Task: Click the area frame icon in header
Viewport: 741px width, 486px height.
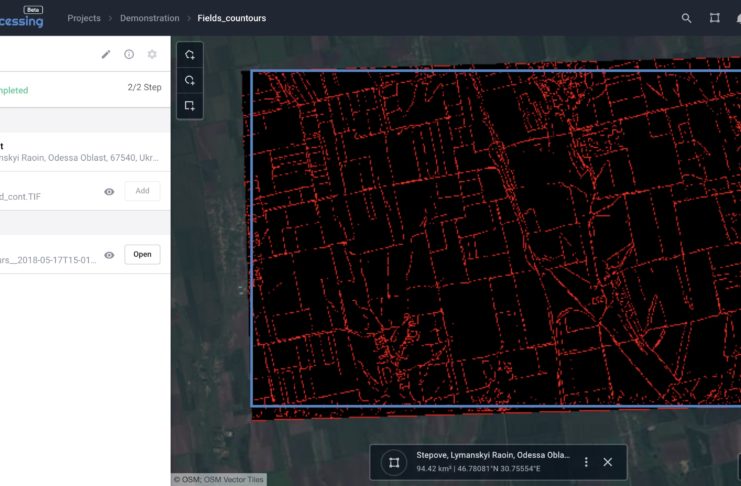Action: (x=715, y=18)
